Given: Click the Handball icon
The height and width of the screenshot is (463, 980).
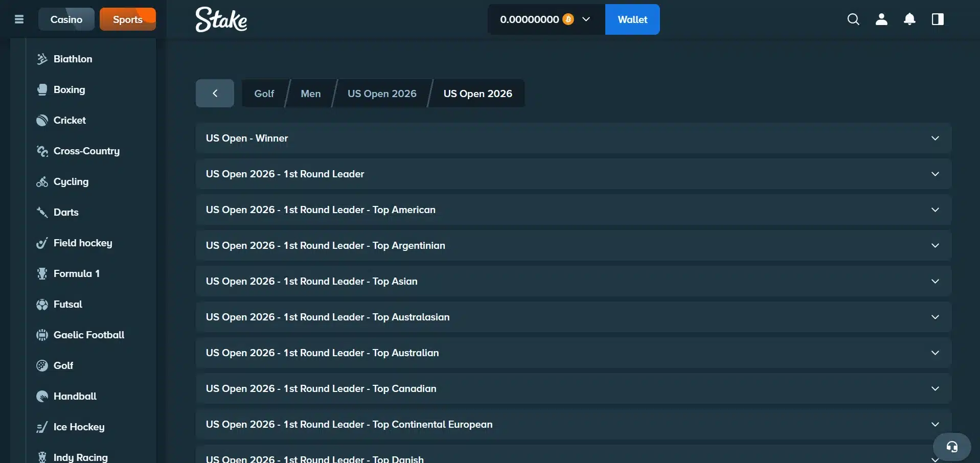Looking at the screenshot, I should point(42,396).
